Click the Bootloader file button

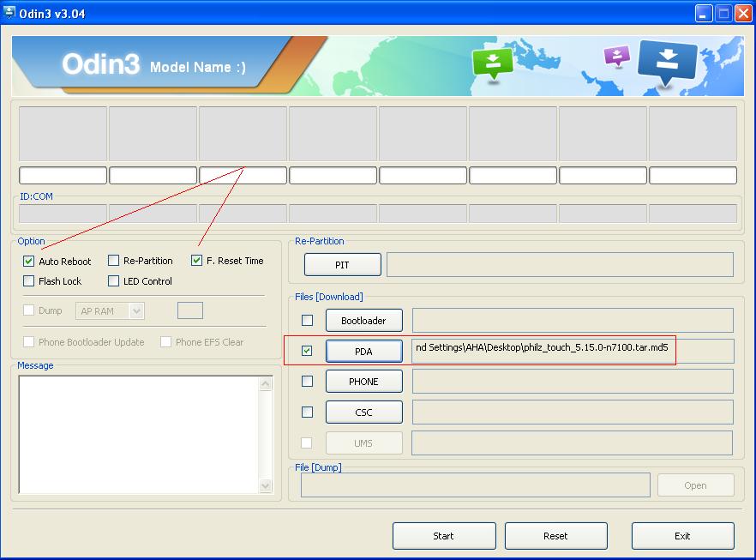pos(364,320)
